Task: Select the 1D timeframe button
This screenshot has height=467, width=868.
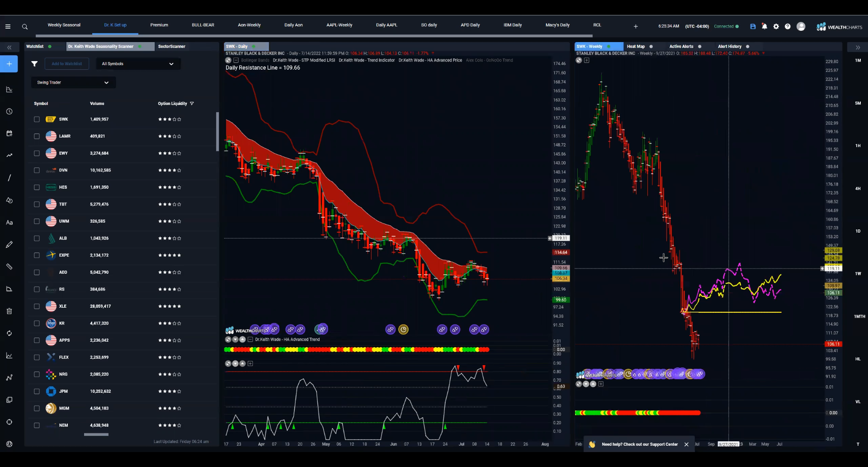Action: point(858,231)
